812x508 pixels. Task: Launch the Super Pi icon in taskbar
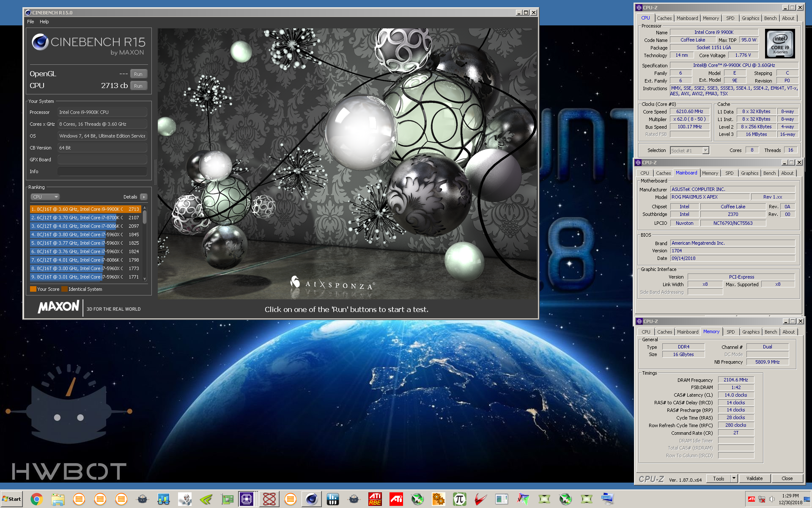[460, 500]
